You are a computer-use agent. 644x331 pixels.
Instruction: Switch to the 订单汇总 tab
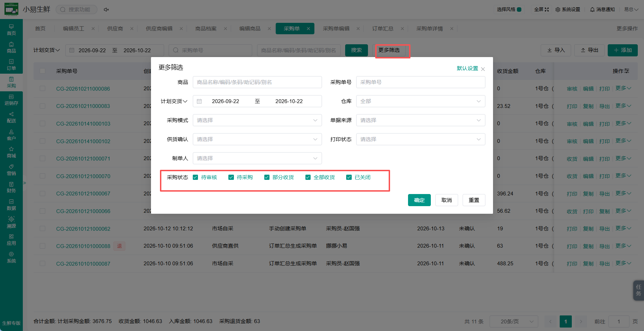[383, 29]
